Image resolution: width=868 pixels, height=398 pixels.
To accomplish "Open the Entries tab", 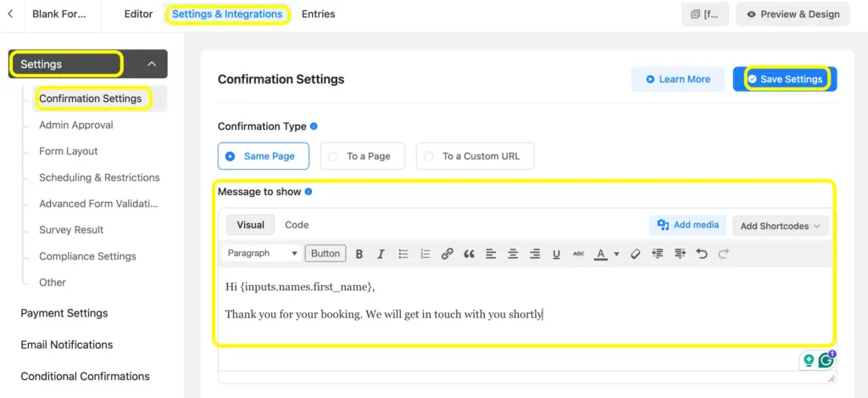I will click(319, 14).
